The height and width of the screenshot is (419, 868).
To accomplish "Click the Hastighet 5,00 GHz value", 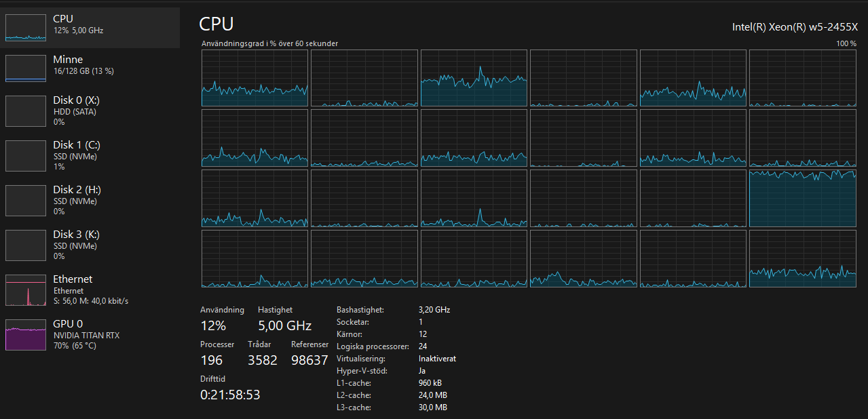I will (x=284, y=325).
